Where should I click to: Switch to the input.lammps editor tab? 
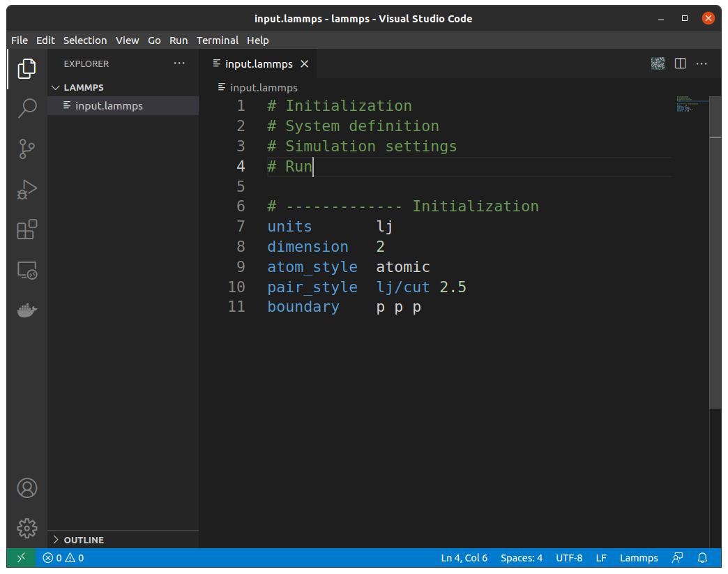(259, 63)
